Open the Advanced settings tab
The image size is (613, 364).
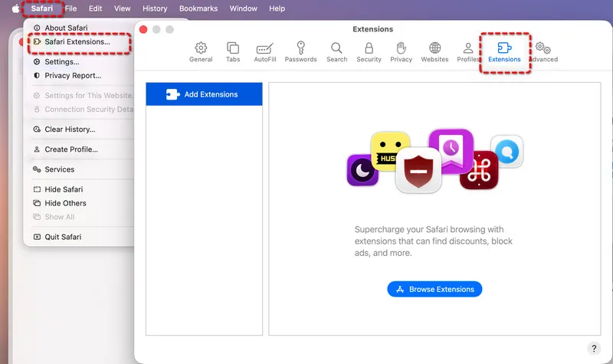(543, 52)
